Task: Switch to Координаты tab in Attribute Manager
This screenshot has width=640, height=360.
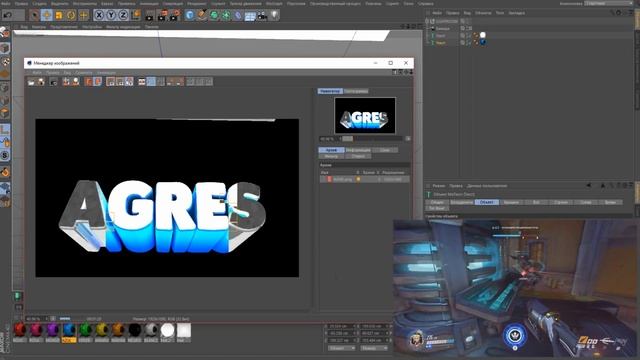Action: 461,202
